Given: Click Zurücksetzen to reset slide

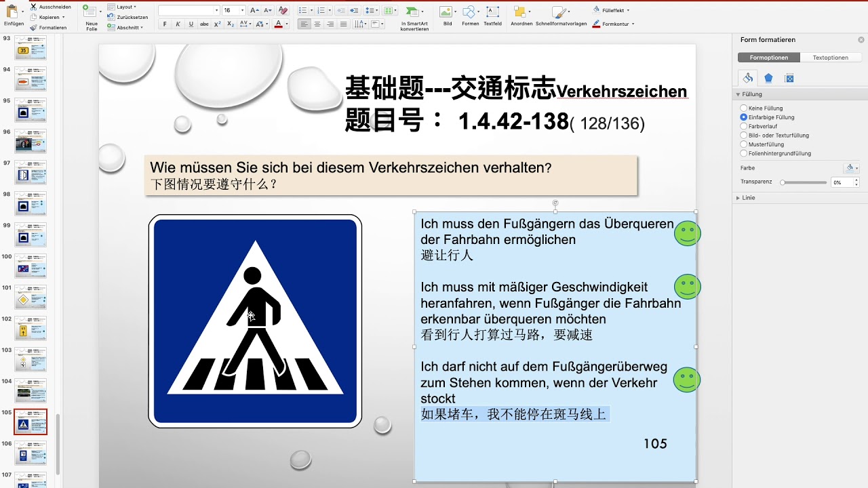Looking at the screenshot, I should click(127, 17).
